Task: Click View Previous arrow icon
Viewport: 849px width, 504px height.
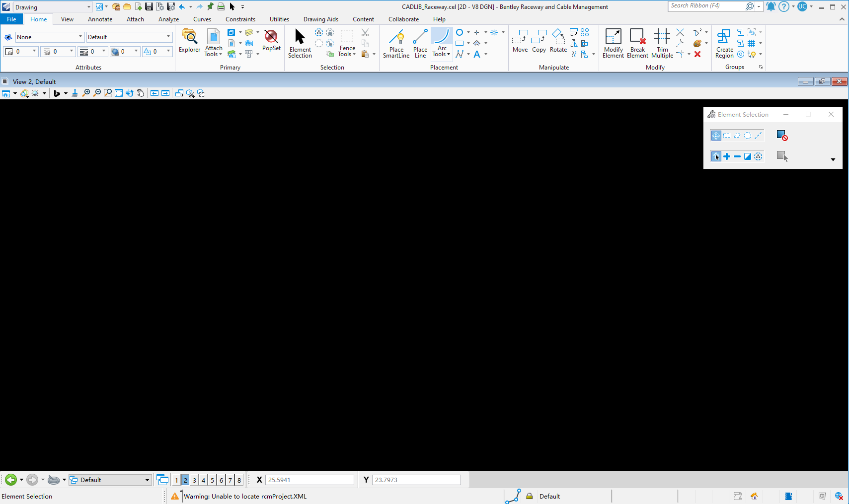Action: point(154,93)
